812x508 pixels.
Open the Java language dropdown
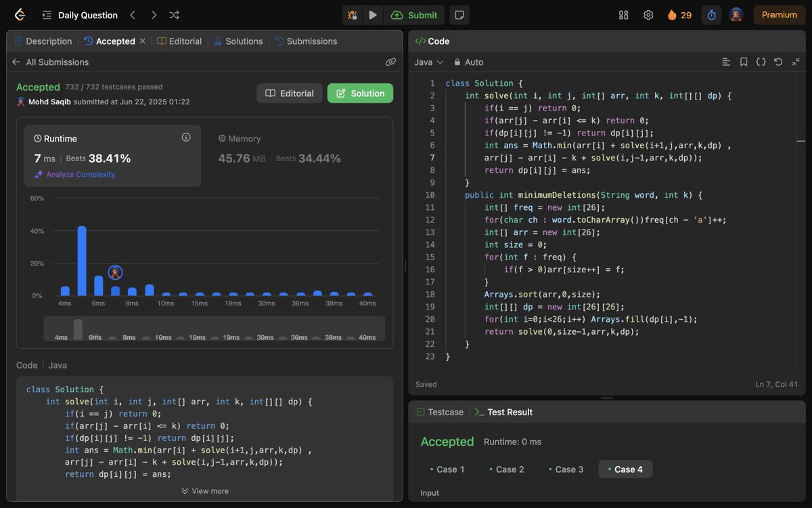429,62
